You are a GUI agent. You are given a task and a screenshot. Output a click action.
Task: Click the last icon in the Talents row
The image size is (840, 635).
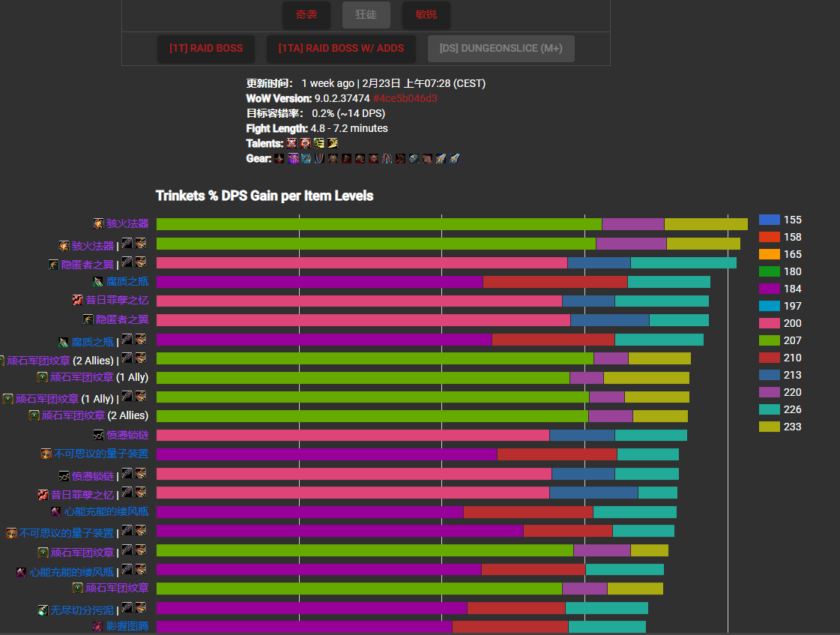tap(333, 143)
